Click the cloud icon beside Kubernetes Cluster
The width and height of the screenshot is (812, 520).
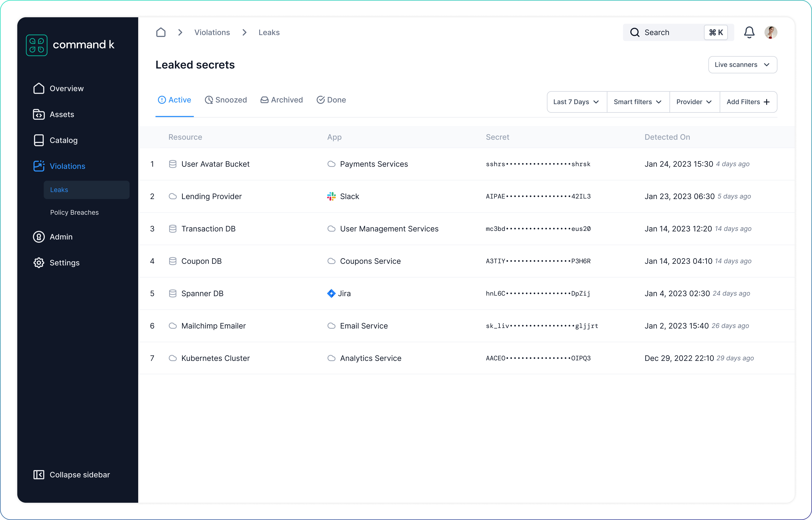[173, 358]
